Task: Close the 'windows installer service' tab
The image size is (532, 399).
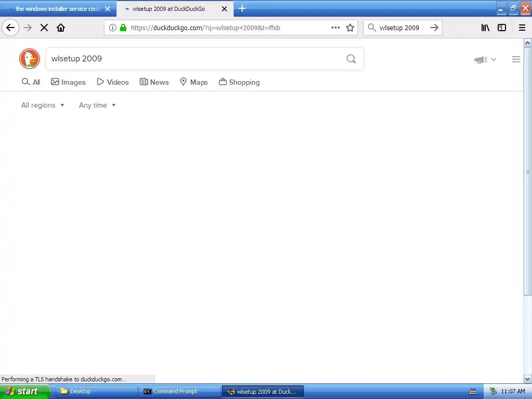Action: [x=108, y=9]
